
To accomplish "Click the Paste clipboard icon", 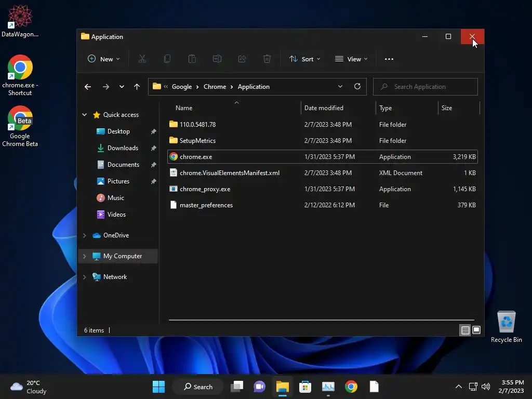I will (x=192, y=59).
